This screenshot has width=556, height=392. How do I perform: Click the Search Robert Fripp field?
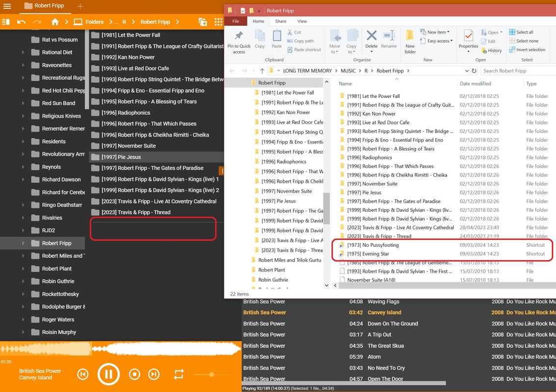pyautogui.click(x=519, y=71)
